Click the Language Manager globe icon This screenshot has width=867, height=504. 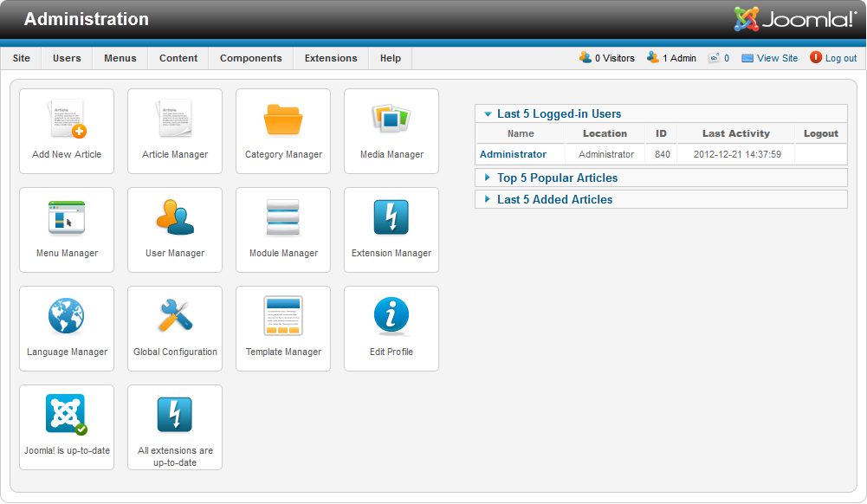coord(67,316)
